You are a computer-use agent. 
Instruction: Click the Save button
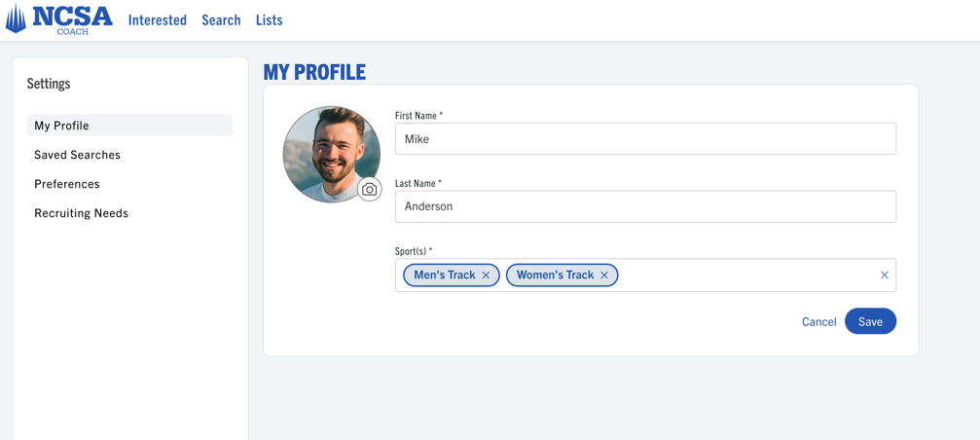pos(871,321)
